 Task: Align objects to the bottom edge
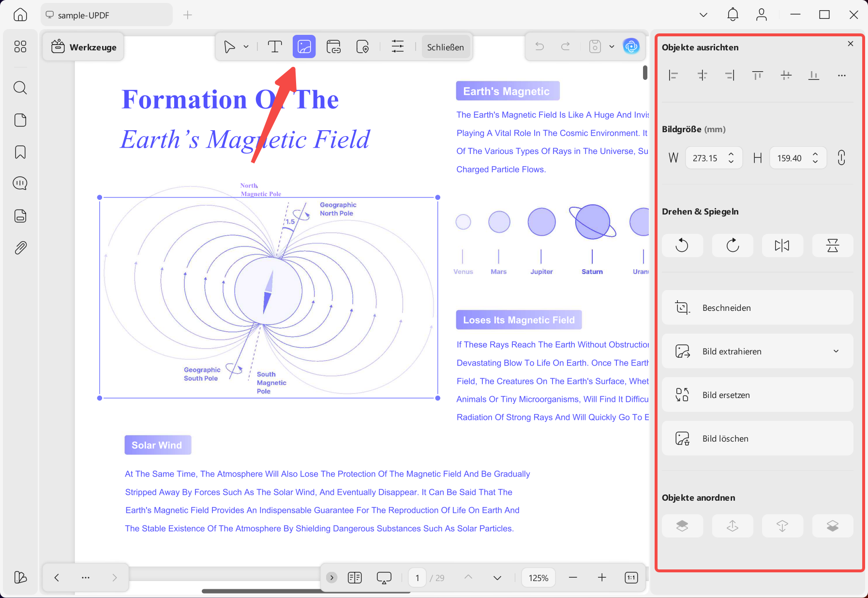tap(814, 75)
